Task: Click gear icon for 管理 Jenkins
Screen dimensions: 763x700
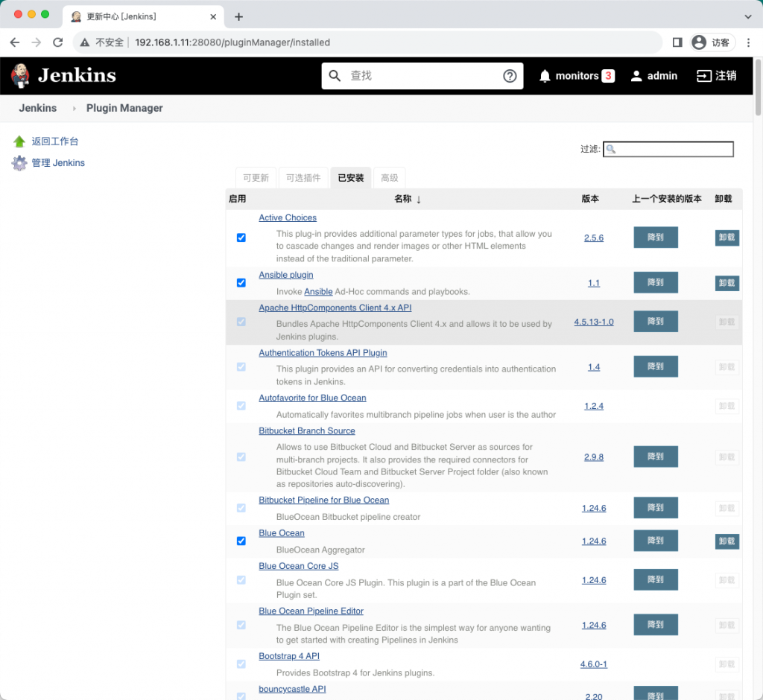Action: 19,163
